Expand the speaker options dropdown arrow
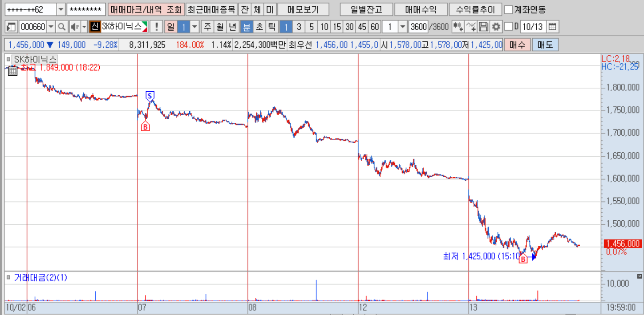Image resolution: width=644 pixels, height=315 pixels. point(84,27)
